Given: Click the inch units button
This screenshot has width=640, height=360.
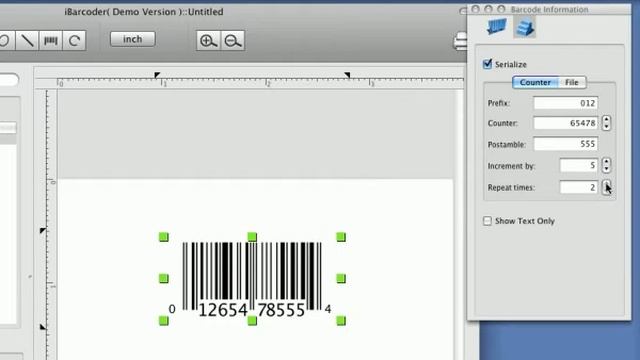Looking at the screenshot, I should (x=133, y=39).
